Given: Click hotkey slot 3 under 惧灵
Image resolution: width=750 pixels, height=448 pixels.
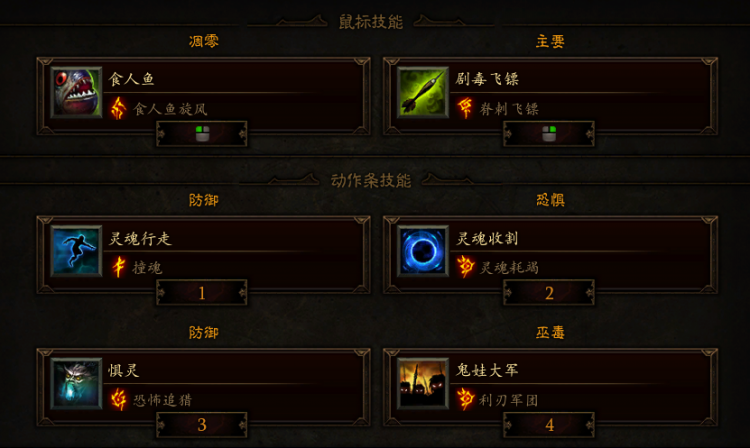Looking at the screenshot, I should 202,425.
